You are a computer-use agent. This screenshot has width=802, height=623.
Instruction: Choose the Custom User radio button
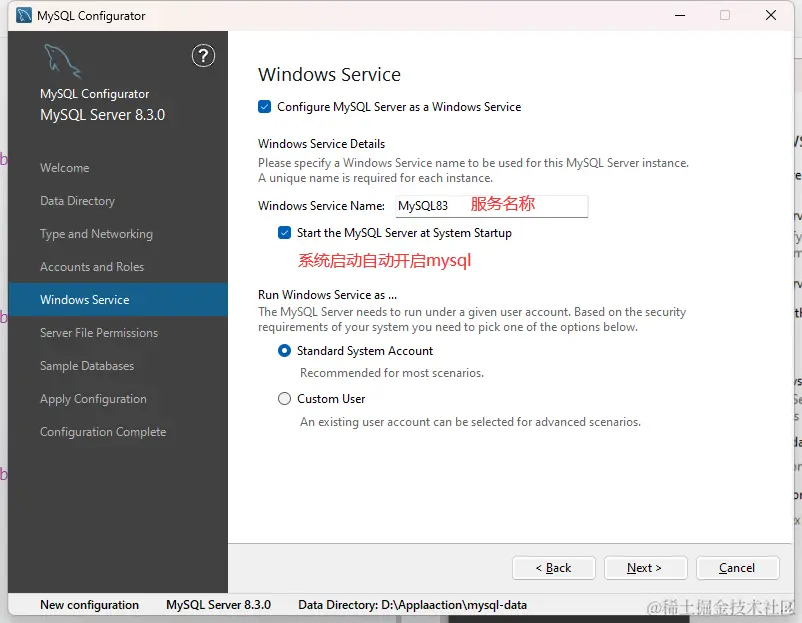point(284,398)
